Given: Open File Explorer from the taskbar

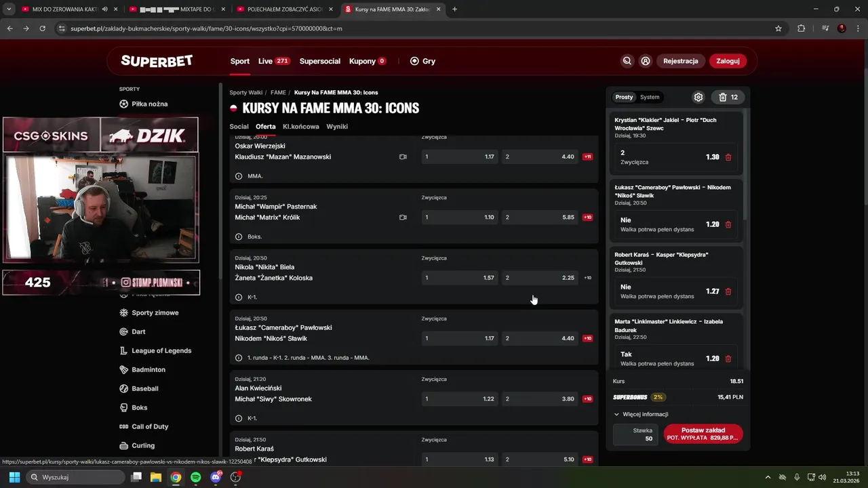Looking at the screenshot, I should point(155,477).
